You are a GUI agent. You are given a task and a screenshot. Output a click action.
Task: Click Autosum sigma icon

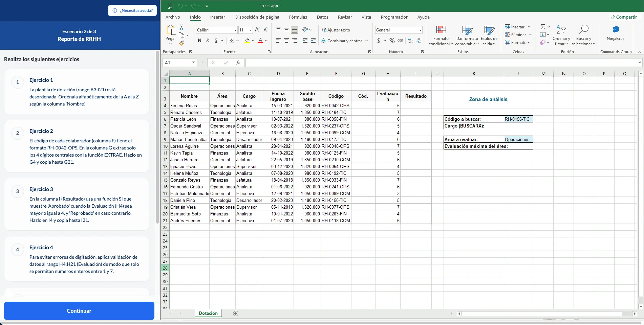pos(543,27)
